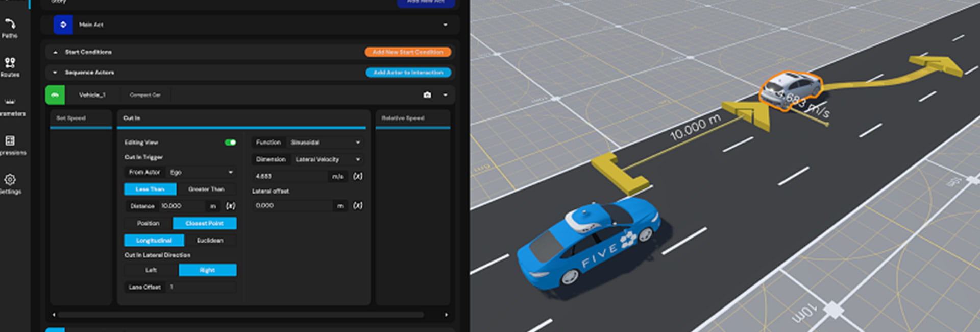
Task: Click Add Actor to Interaction button
Action: pyautogui.click(x=408, y=73)
